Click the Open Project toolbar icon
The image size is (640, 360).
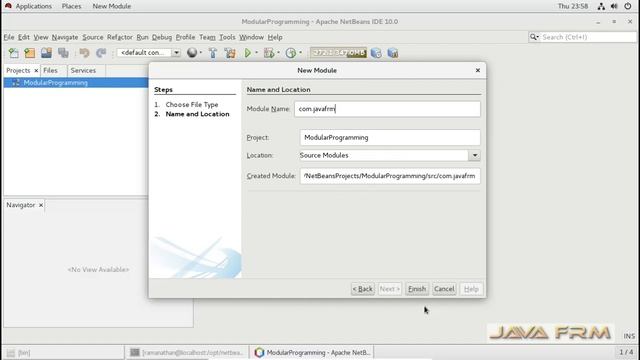point(46,53)
